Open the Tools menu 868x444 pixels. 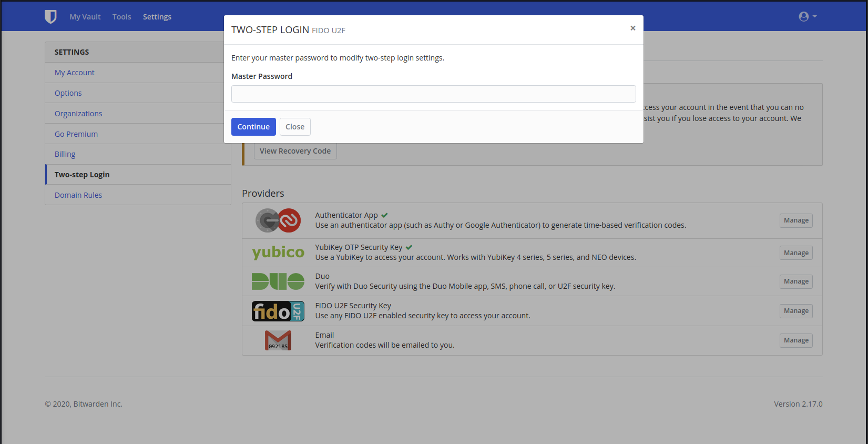point(122,17)
